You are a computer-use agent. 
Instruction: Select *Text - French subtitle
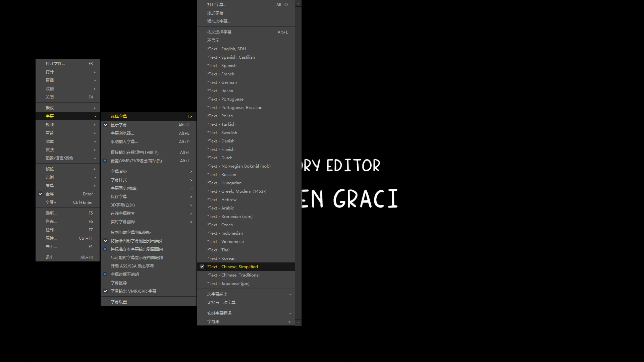[246, 74]
